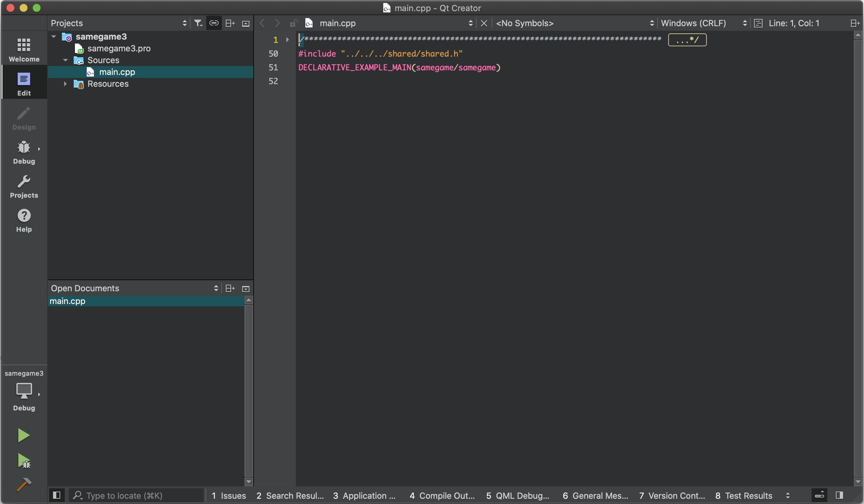The width and height of the screenshot is (864, 504).
Task: Expand folded comment marker ...*/
Action: click(x=687, y=40)
